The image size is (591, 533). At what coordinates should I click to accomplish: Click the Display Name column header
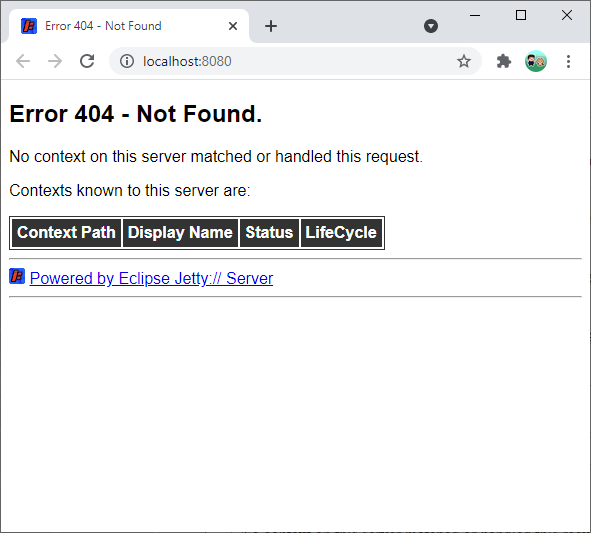180,233
